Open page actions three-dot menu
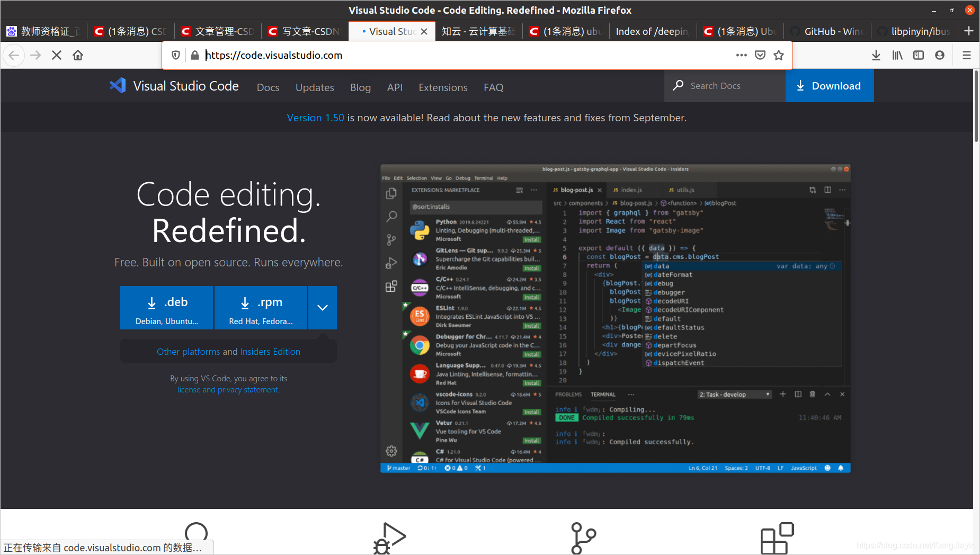980x555 pixels. pos(741,55)
